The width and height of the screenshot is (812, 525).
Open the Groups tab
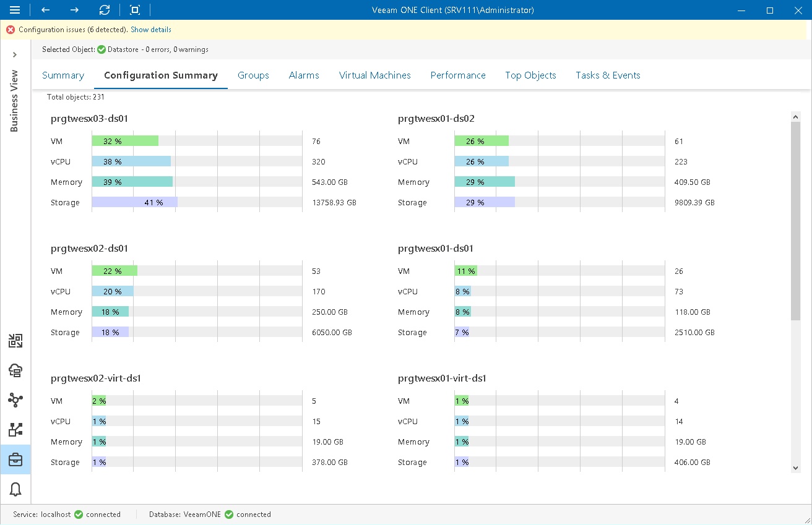click(253, 75)
